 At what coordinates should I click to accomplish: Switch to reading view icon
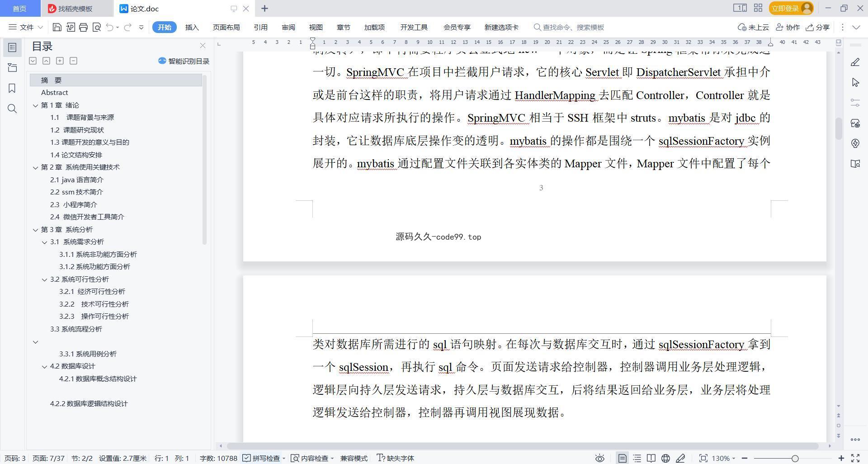coord(651,458)
